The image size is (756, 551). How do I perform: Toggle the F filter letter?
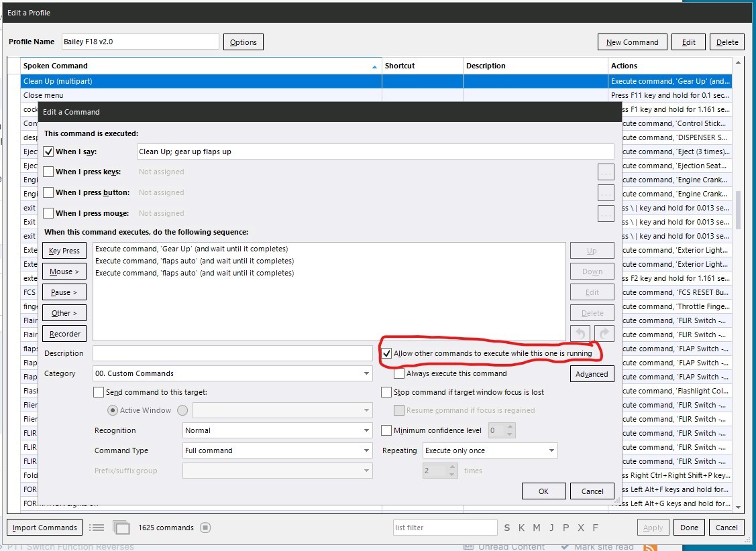point(596,528)
